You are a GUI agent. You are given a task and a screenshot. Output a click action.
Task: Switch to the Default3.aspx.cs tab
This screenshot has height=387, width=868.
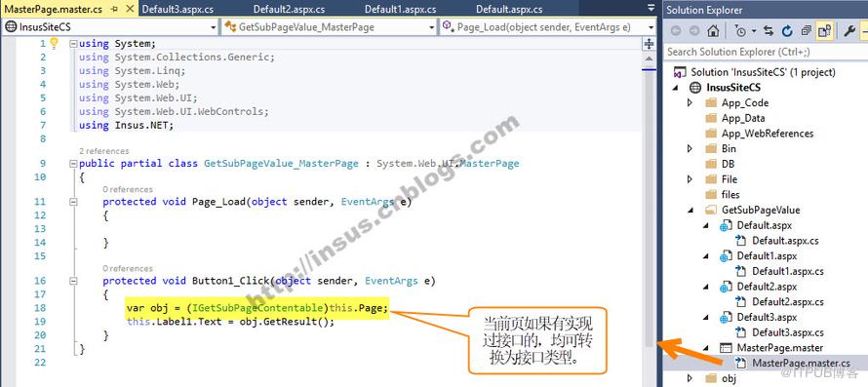[178, 10]
